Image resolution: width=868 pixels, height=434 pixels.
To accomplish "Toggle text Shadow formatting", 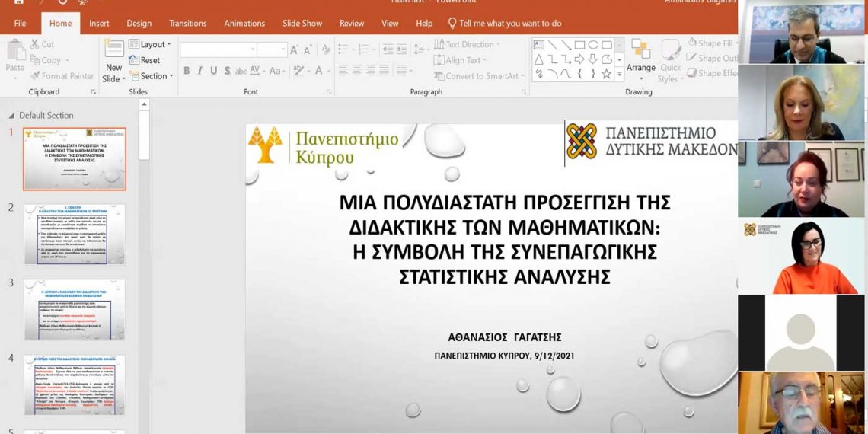I will pos(227,70).
